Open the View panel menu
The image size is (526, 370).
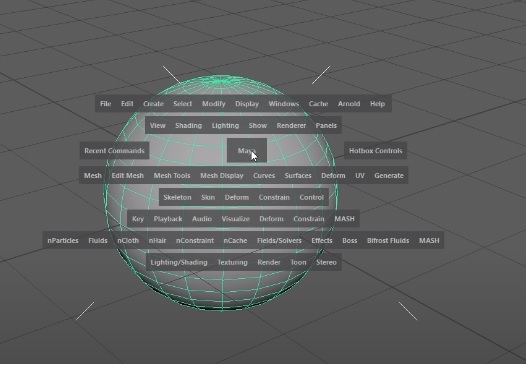coord(158,125)
